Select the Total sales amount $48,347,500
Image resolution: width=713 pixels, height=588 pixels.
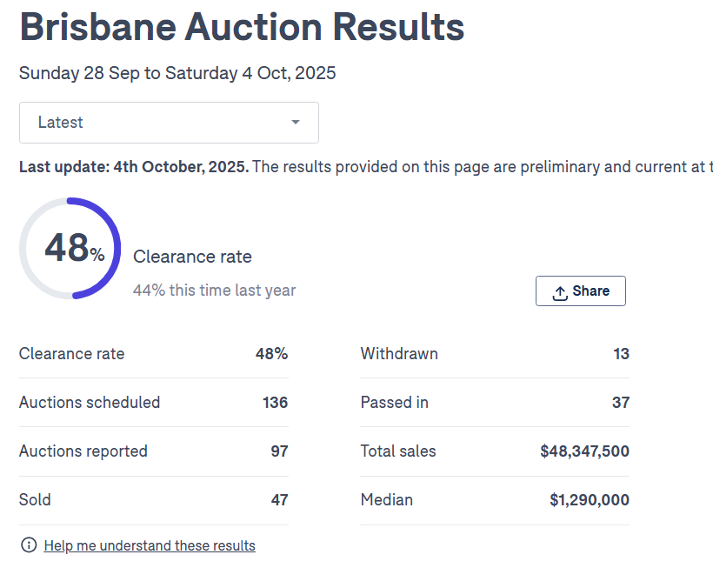(x=584, y=451)
